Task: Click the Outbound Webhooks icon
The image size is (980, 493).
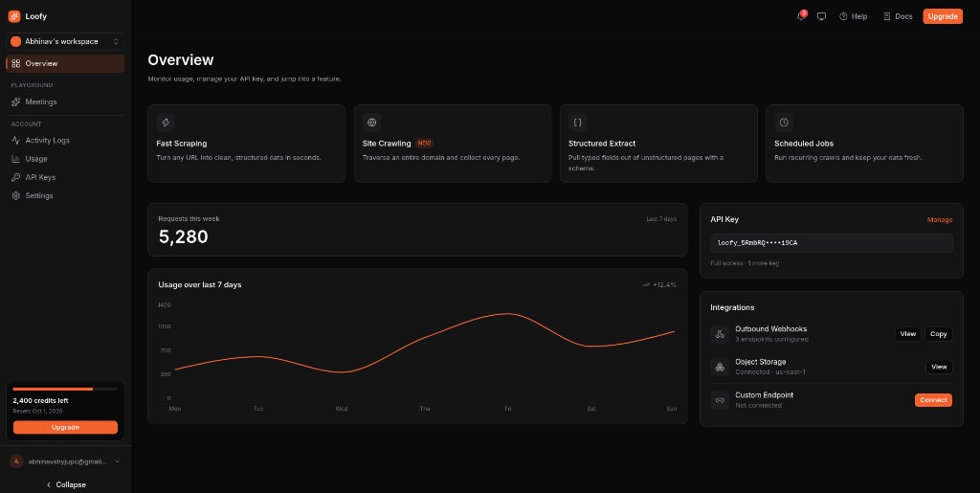Action: pos(720,334)
